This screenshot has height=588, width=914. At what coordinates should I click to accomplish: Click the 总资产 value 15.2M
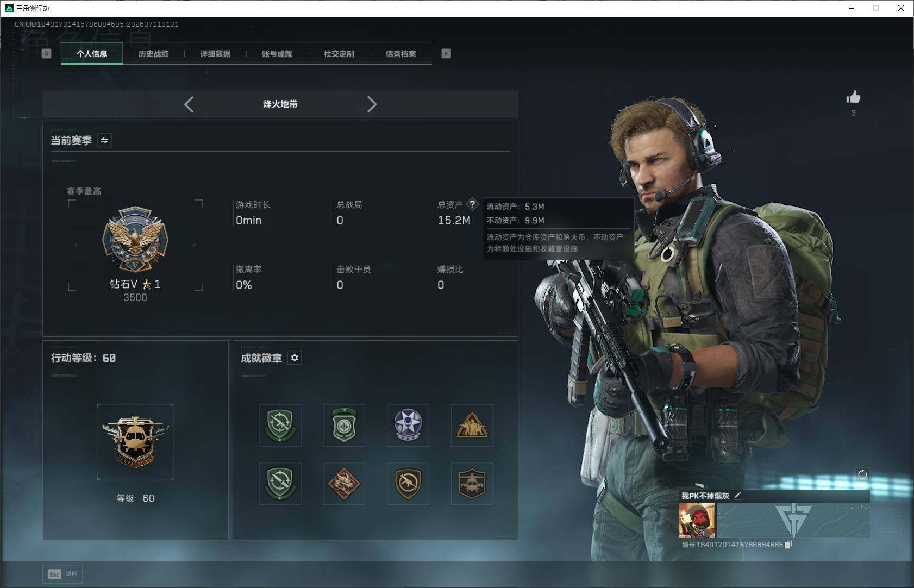(454, 220)
